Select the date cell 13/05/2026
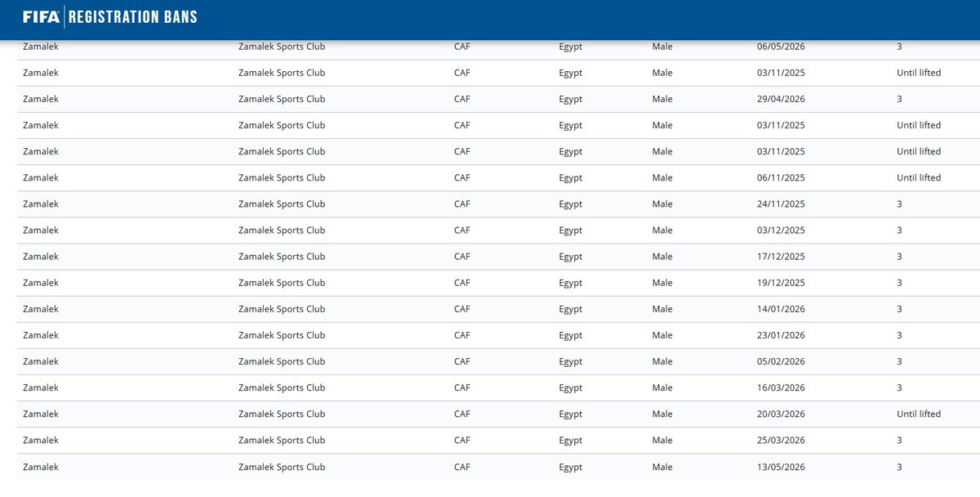 pos(781,467)
